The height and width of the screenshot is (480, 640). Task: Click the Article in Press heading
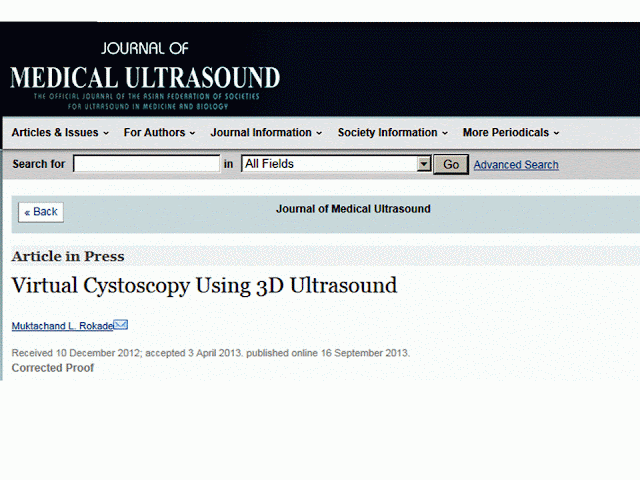coord(68,256)
